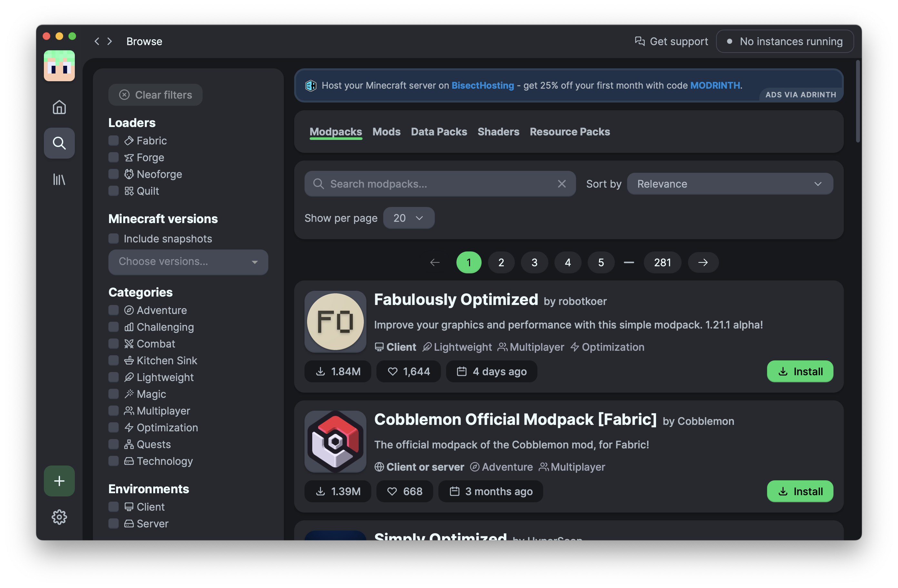Check the Challenging category
898x588 pixels.
click(x=114, y=327)
